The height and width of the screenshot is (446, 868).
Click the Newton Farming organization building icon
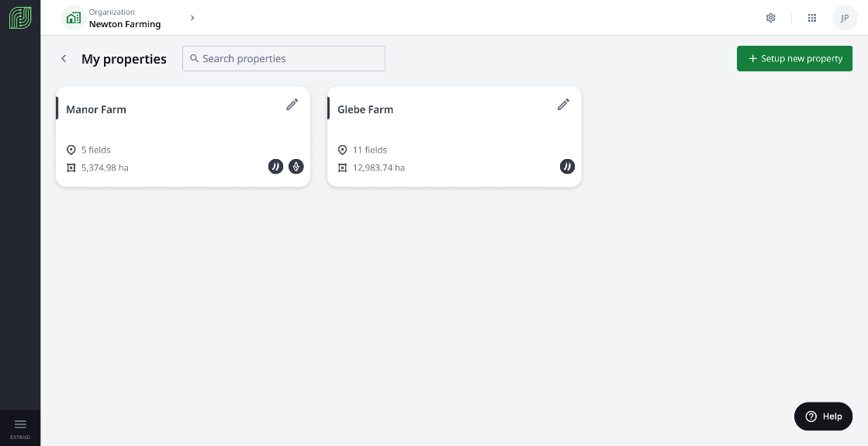[x=74, y=18]
